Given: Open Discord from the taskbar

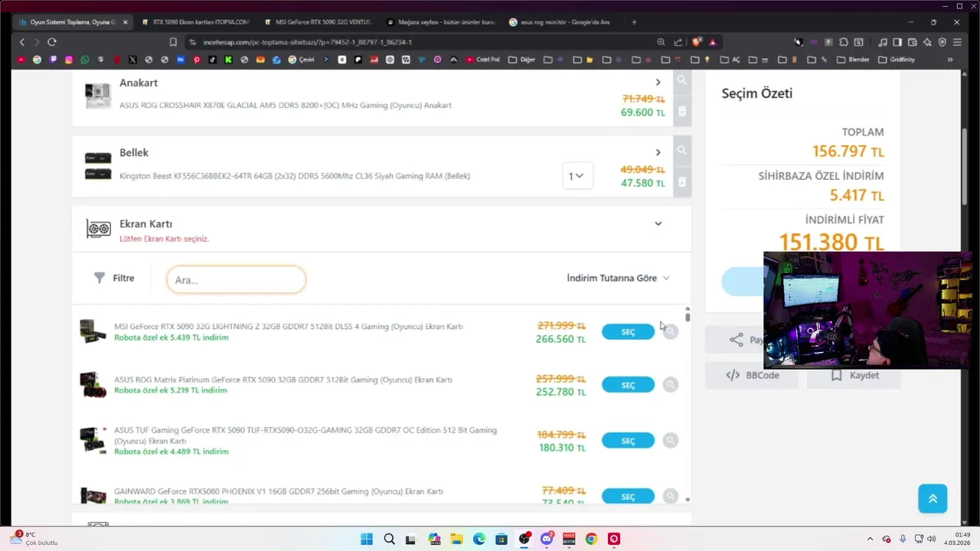Looking at the screenshot, I should click(547, 539).
